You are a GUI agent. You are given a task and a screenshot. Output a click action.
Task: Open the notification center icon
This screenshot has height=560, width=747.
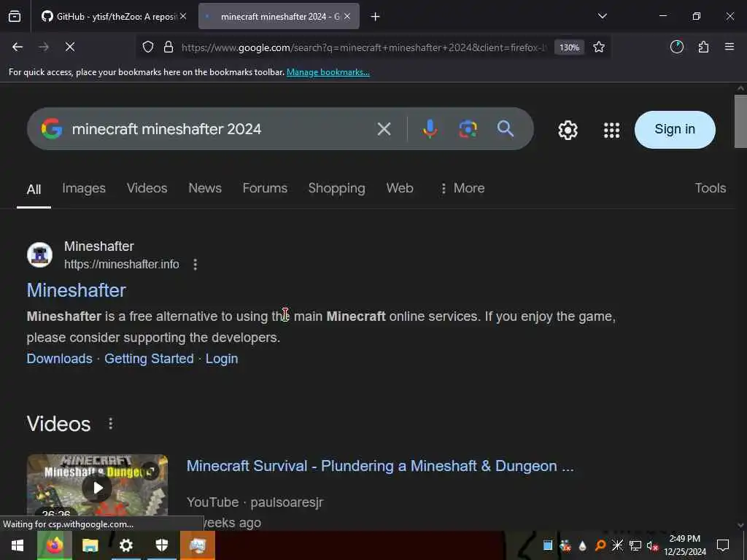coord(723,545)
